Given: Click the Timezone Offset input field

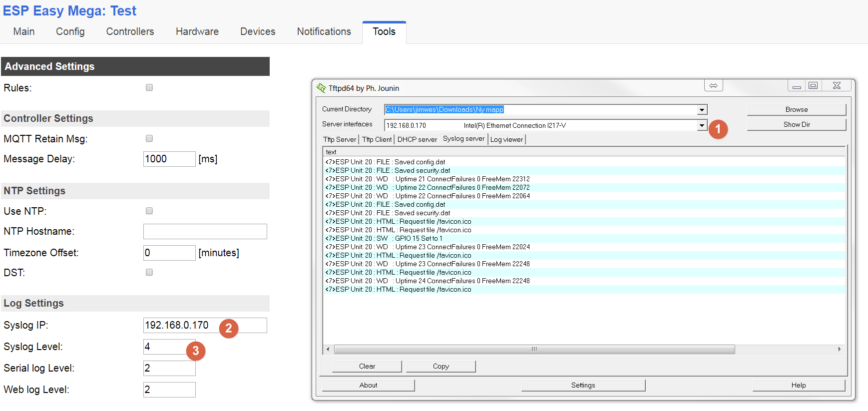Looking at the screenshot, I should (169, 253).
